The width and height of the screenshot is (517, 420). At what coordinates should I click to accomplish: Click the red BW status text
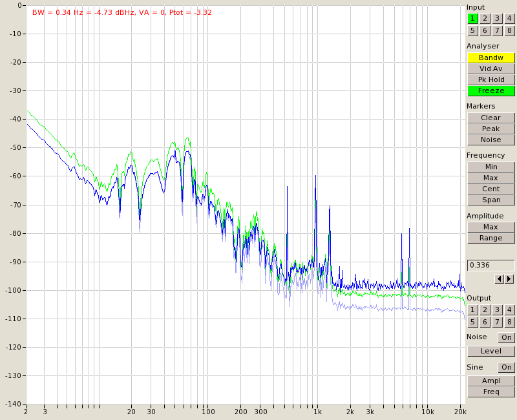(x=122, y=12)
